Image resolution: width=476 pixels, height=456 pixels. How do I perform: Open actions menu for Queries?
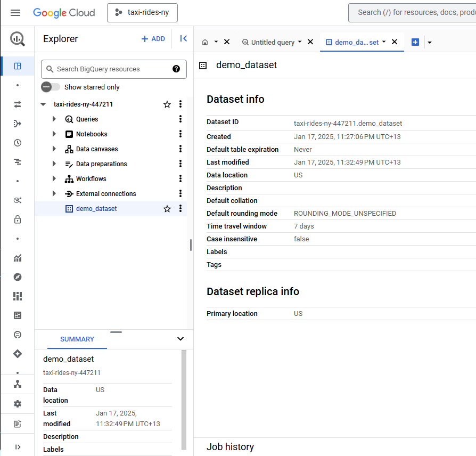[x=180, y=119]
